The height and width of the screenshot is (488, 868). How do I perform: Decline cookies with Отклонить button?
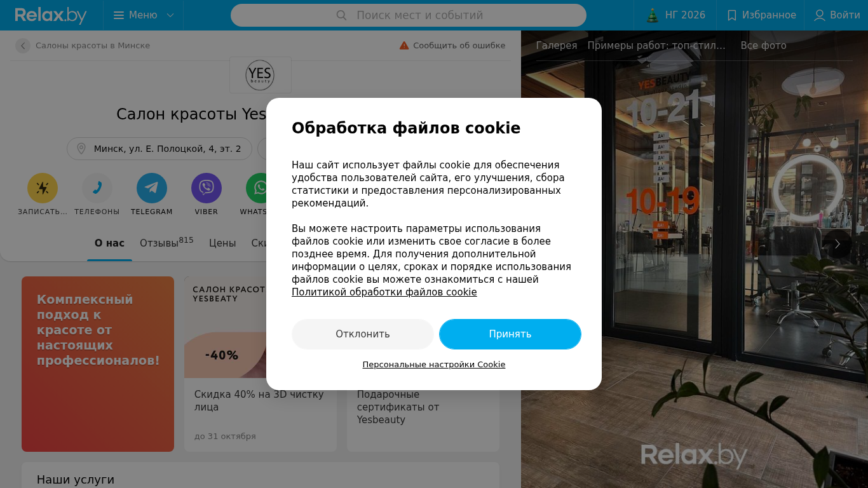pyautogui.click(x=363, y=334)
